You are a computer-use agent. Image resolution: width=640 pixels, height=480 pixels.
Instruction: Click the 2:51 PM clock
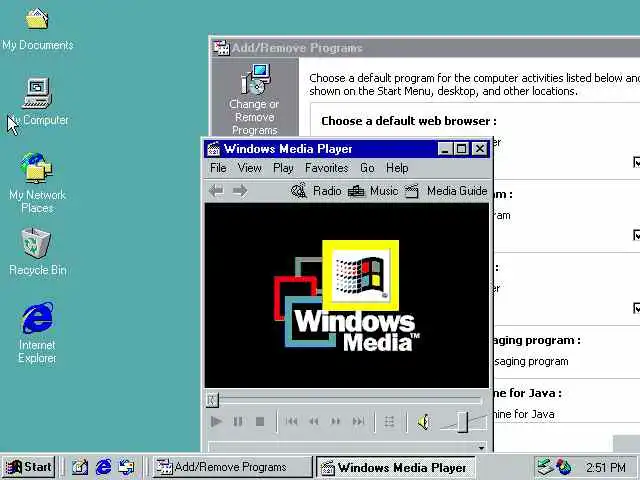coord(606,467)
